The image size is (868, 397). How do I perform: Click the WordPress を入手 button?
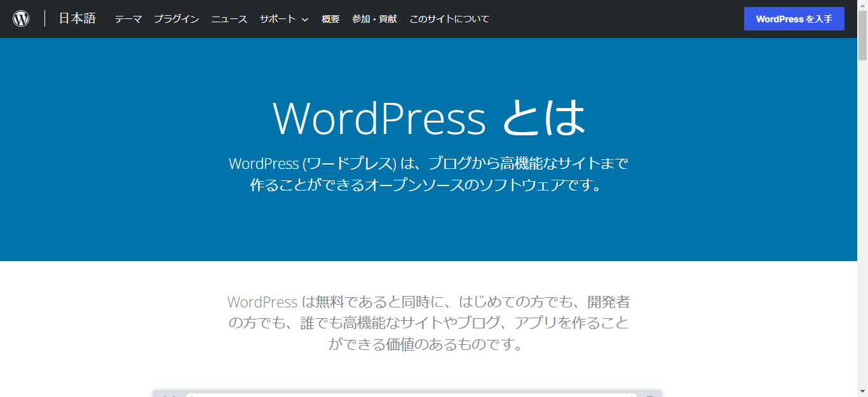794,19
